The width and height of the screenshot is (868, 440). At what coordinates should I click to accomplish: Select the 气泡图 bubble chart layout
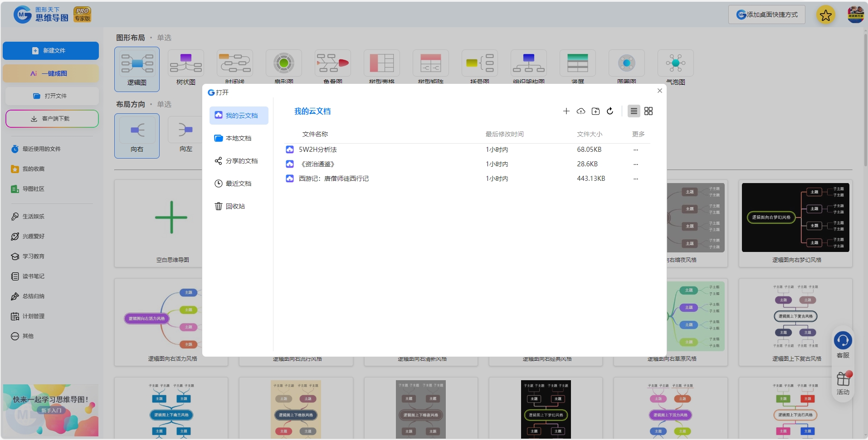tap(676, 68)
